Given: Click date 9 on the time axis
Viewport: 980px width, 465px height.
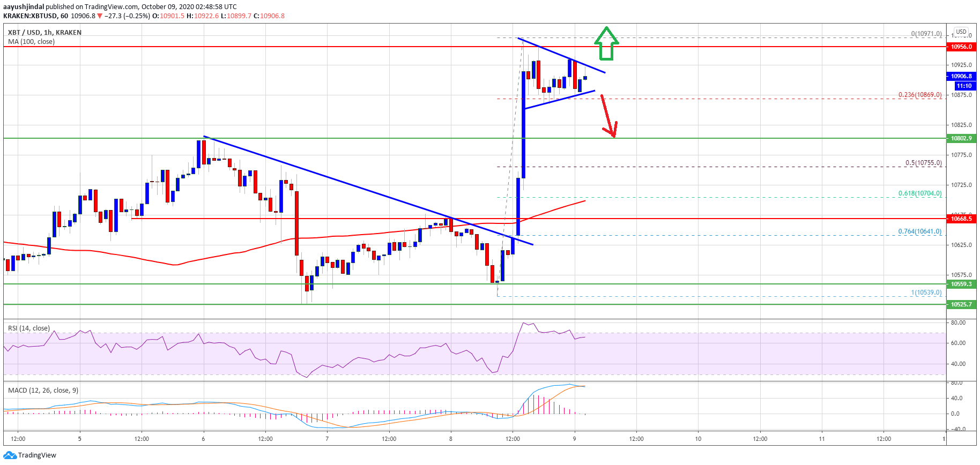Looking at the screenshot, I should pyautogui.click(x=574, y=439).
